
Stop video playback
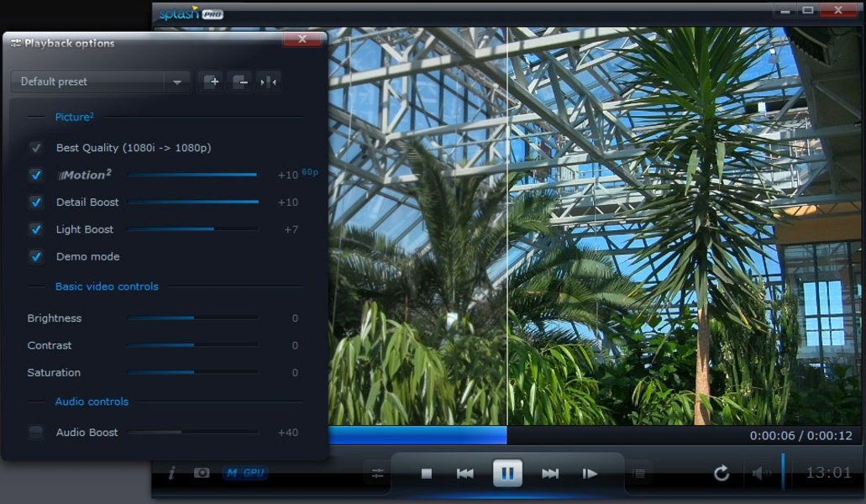pyautogui.click(x=427, y=474)
